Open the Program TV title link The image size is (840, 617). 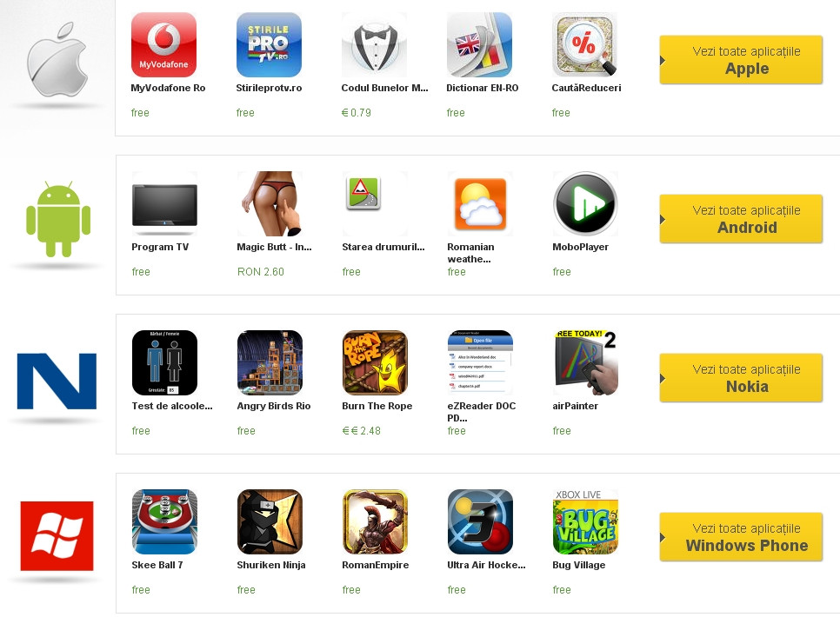click(160, 247)
